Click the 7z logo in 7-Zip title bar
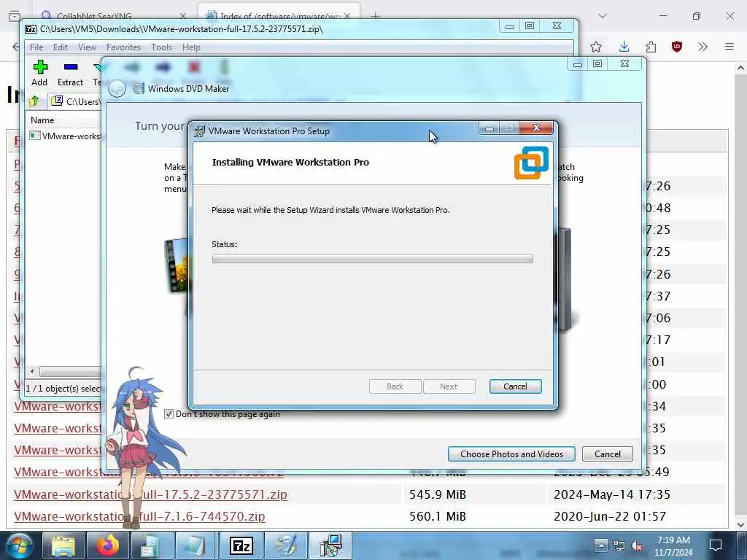The width and height of the screenshot is (747, 560). (x=31, y=29)
